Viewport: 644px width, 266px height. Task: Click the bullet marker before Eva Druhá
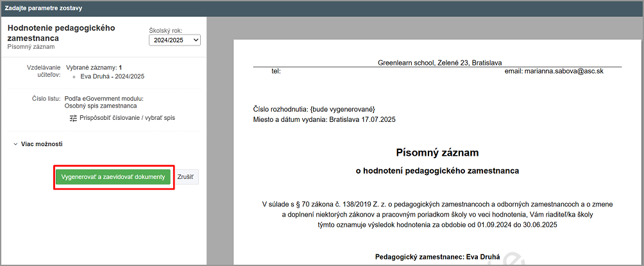(74, 76)
